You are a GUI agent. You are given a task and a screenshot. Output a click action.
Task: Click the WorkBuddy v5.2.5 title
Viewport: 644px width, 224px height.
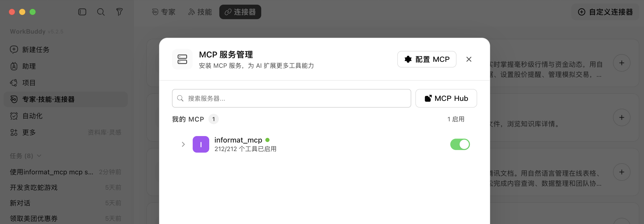pyautogui.click(x=36, y=32)
